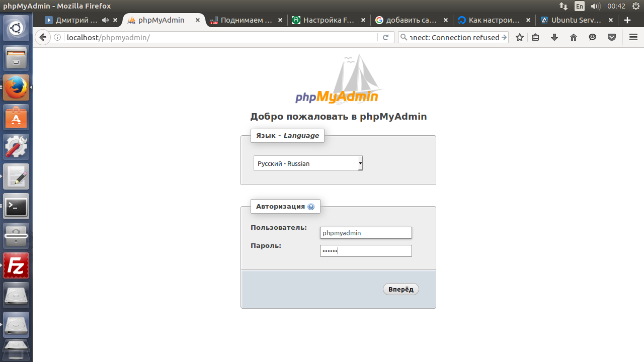Open a new tab with plus button
The height and width of the screenshot is (362, 644).
(627, 21)
